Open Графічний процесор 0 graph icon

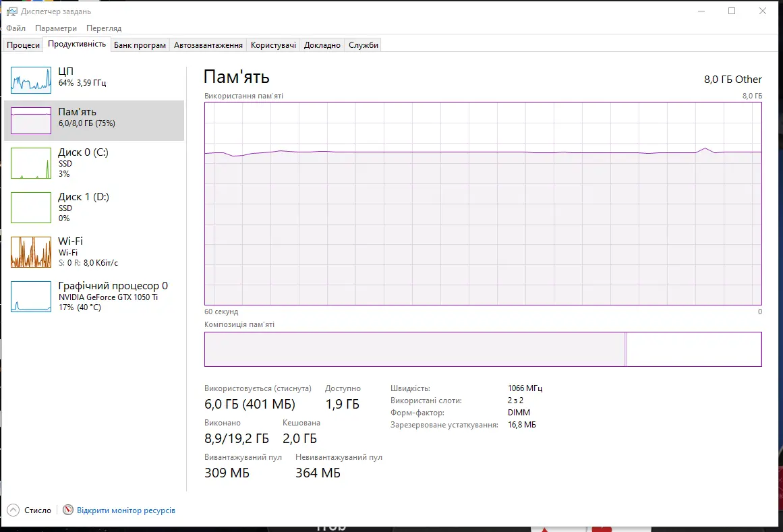click(x=31, y=297)
